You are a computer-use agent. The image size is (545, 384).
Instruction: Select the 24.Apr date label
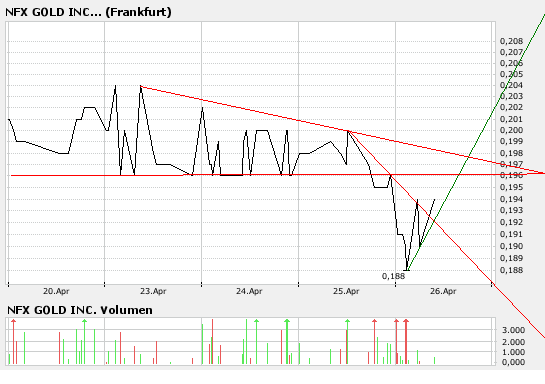(249, 291)
